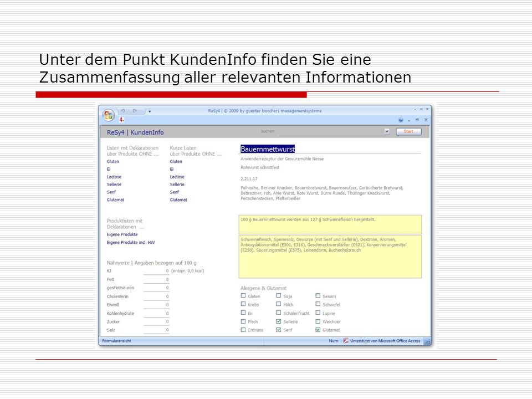Image resolution: width=532 pixels, height=399 pixels.
Task: Click the Salz value field
Action: coord(156,330)
